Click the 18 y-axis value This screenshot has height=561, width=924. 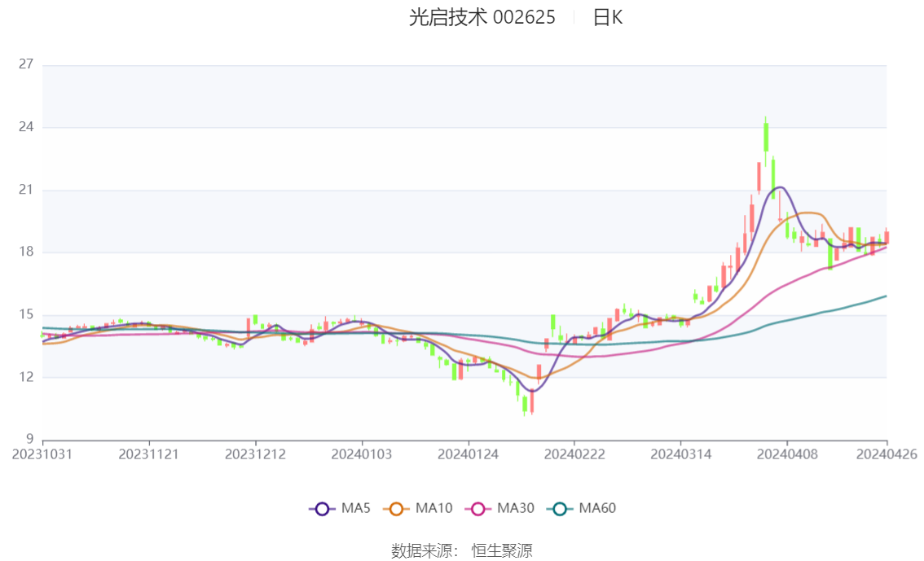click(26, 252)
